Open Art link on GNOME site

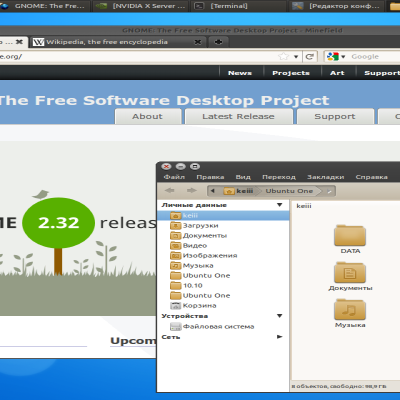337,73
